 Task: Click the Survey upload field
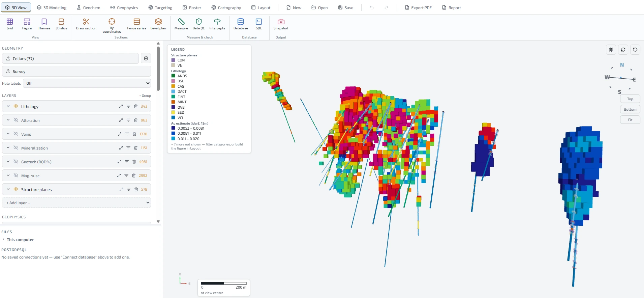tap(76, 71)
